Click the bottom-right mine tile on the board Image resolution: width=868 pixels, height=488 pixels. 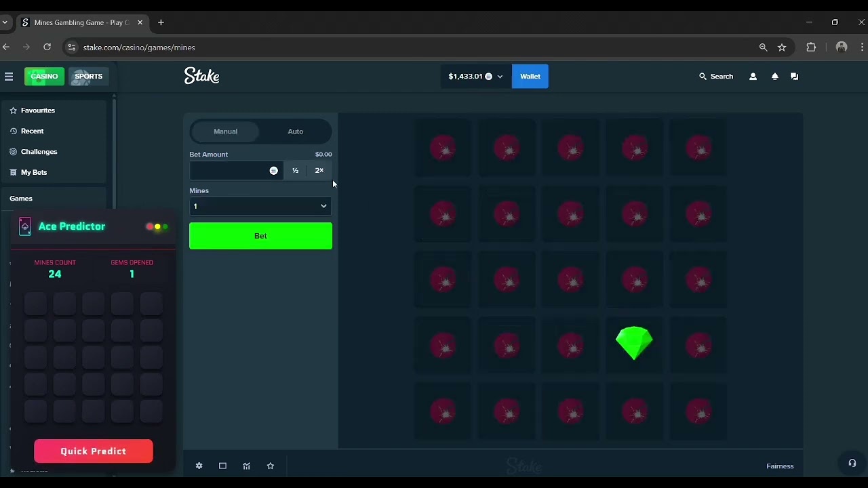click(x=698, y=411)
